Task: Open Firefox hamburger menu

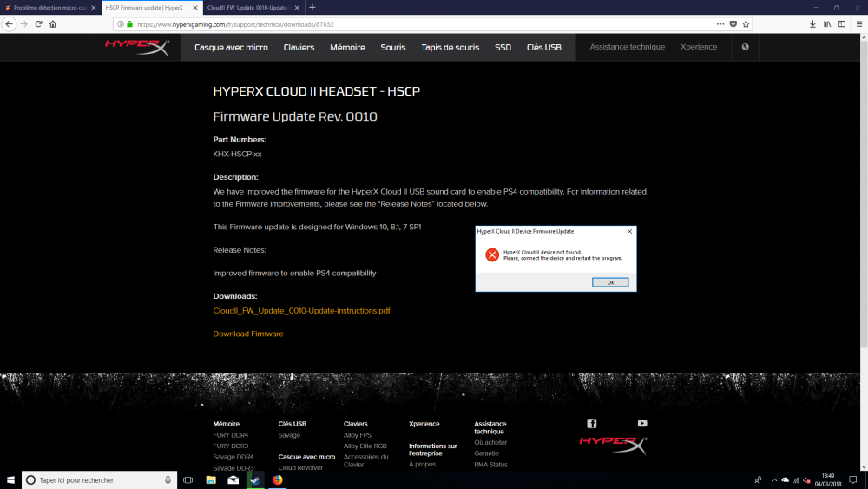Action: click(x=859, y=23)
